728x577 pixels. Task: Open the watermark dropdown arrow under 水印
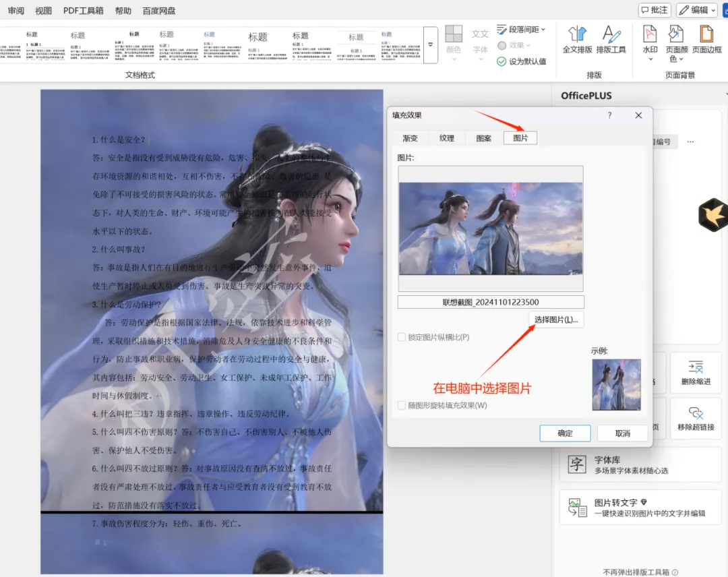click(650, 59)
